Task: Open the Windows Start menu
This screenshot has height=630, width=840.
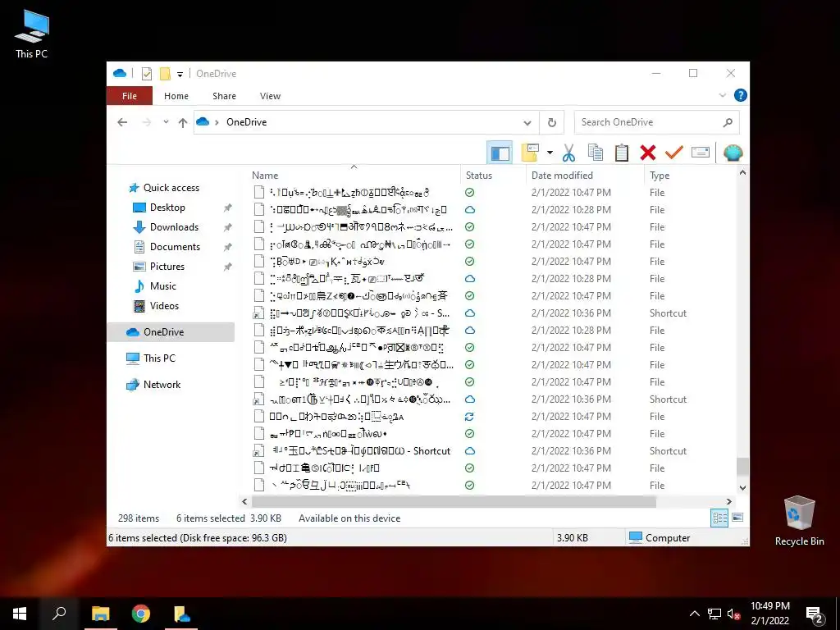Action: click(20, 614)
